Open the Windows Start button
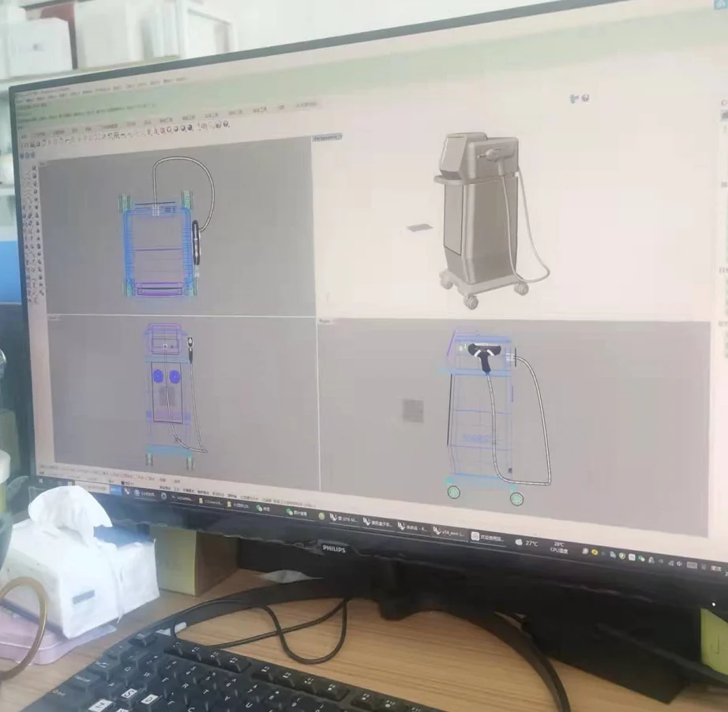 (x=40, y=481)
